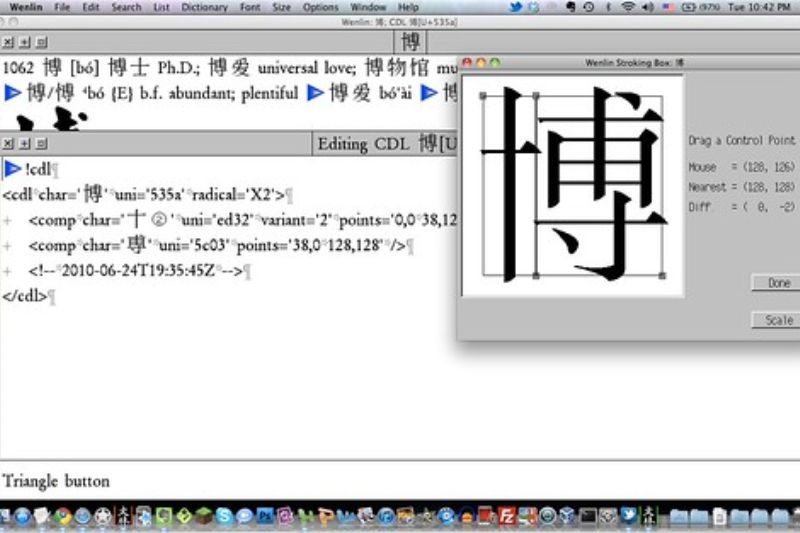Open the Font menu
800x533 pixels.
250,7
